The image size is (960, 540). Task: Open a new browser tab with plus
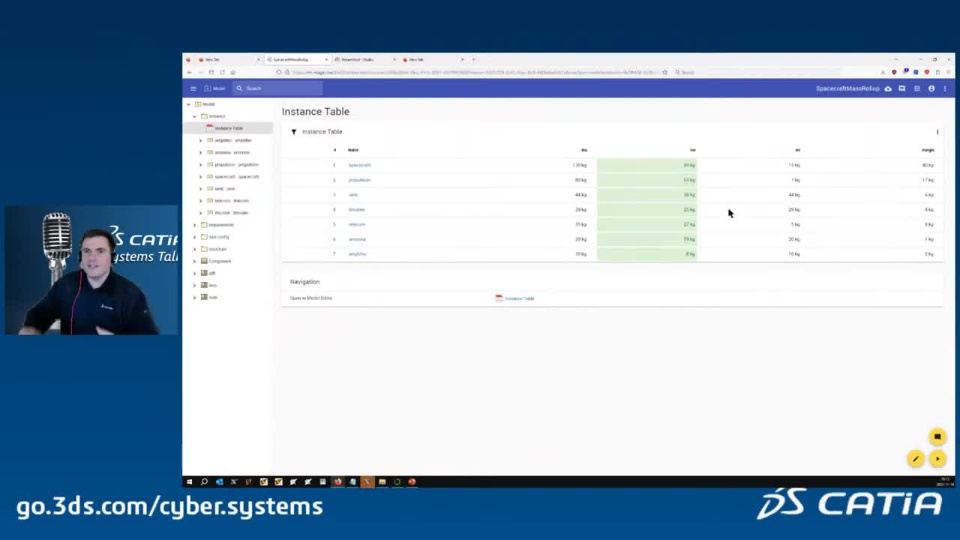pyautogui.click(x=473, y=59)
